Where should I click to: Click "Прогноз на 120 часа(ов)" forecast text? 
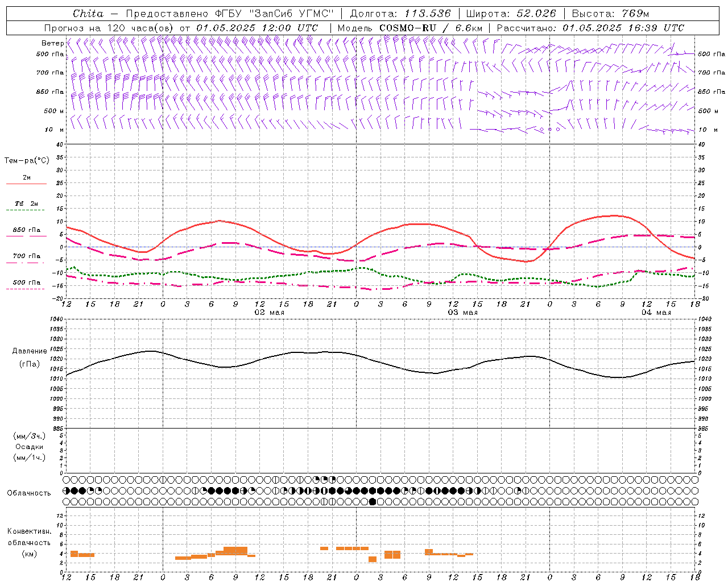pyautogui.click(x=109, y=28)
